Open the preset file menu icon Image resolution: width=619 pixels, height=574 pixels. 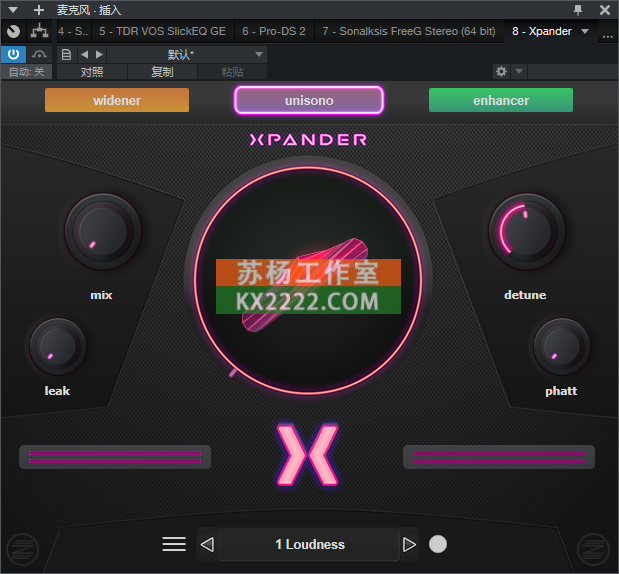click(x=66, y=54)
